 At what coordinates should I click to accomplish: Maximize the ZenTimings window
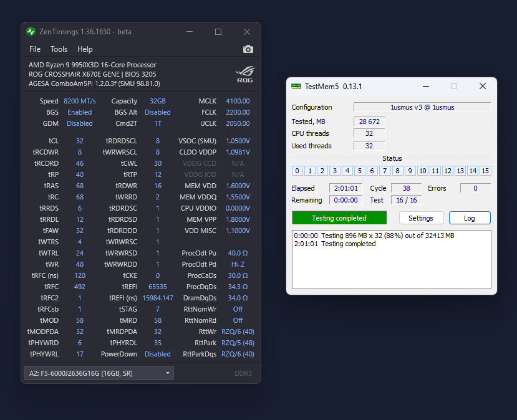[218, 32]
